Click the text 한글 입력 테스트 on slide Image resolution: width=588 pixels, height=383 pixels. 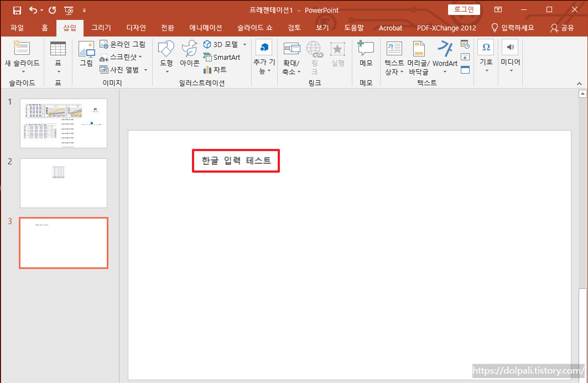[236, 161]
